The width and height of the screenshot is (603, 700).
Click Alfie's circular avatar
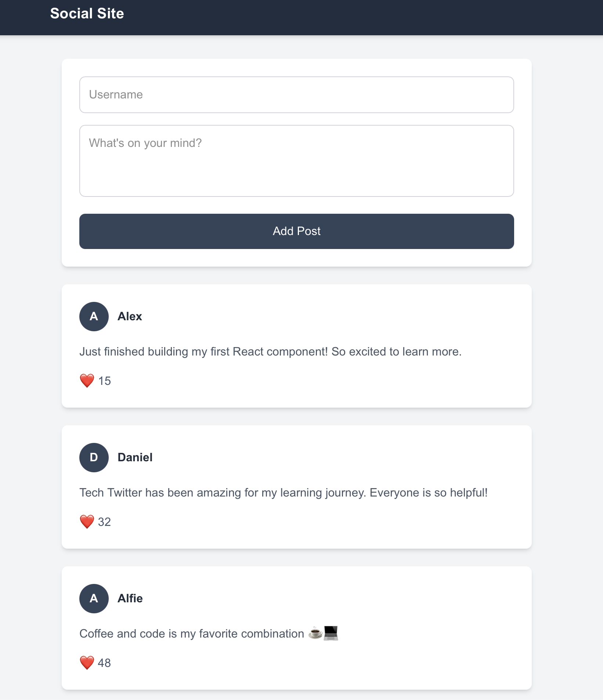[94, 598]
